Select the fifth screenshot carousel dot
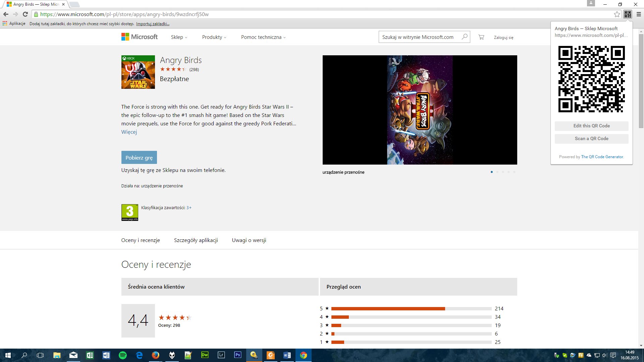This screenshot has width=644, height=362. pyautogui.click(x=514, y=172)
